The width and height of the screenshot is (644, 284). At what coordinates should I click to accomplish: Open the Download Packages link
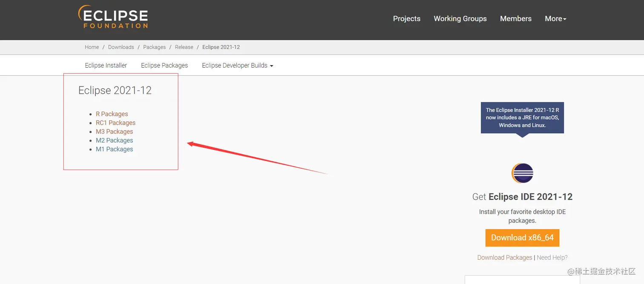pos(505,258)
